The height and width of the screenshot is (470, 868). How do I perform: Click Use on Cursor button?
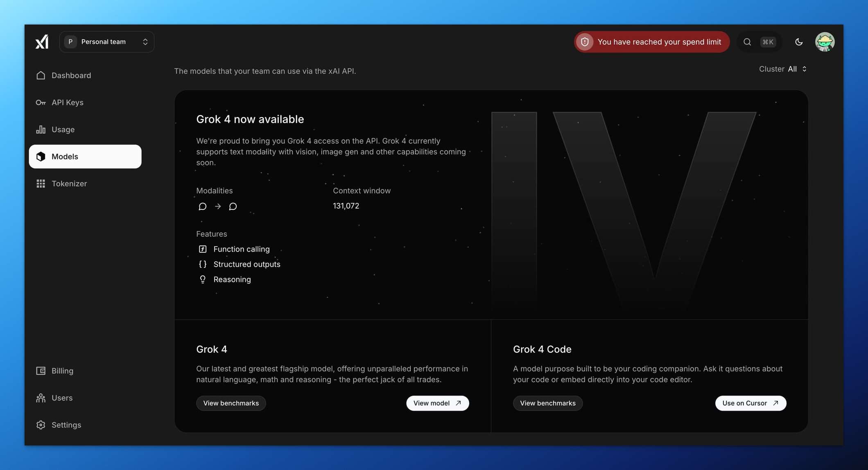[750, 403]
